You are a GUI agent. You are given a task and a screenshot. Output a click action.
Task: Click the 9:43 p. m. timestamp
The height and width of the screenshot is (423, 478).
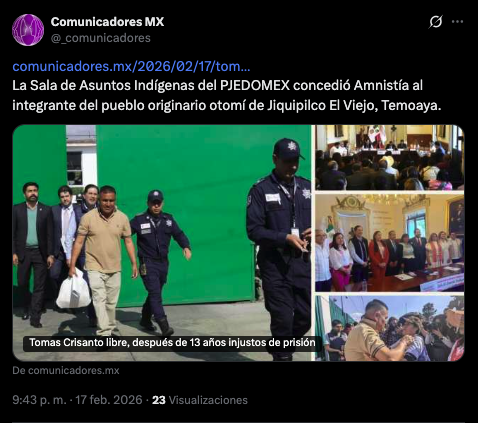39,400
